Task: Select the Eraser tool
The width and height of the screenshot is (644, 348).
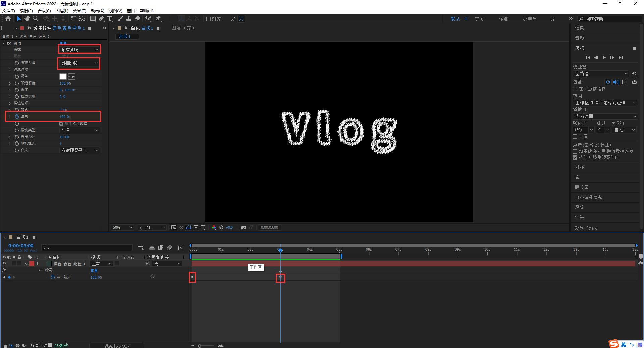Action: (x=137, y=19)
